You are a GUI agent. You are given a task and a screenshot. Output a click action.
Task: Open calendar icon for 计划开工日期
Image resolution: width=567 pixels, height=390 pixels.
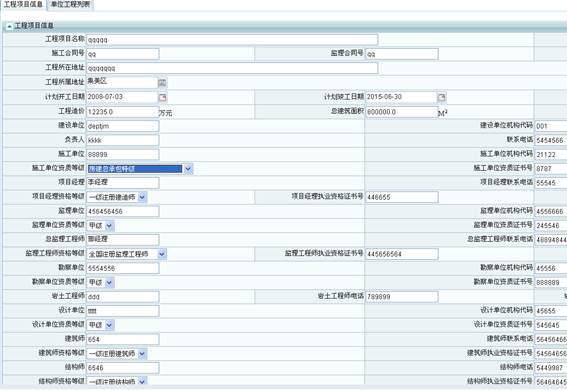tap(163, 97)
